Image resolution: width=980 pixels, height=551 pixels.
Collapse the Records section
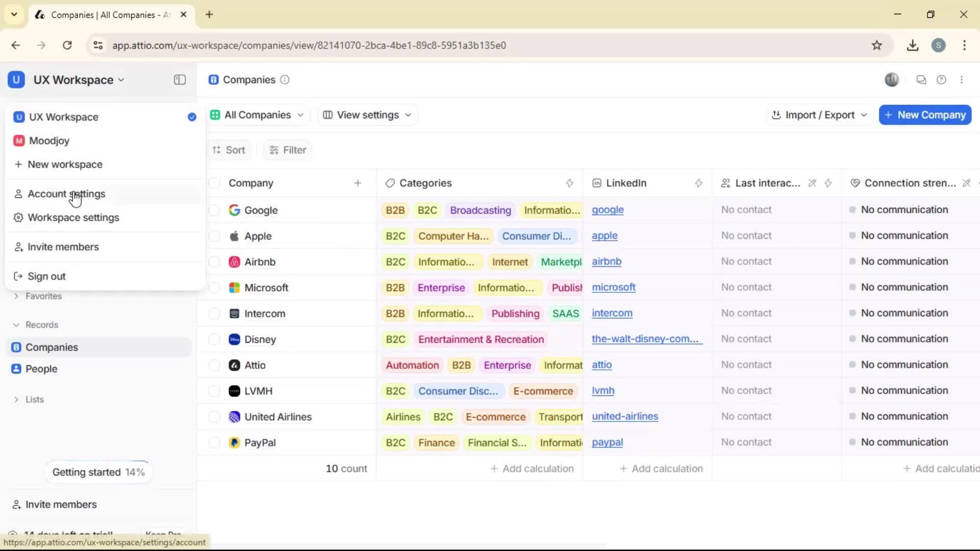point(35,325)
